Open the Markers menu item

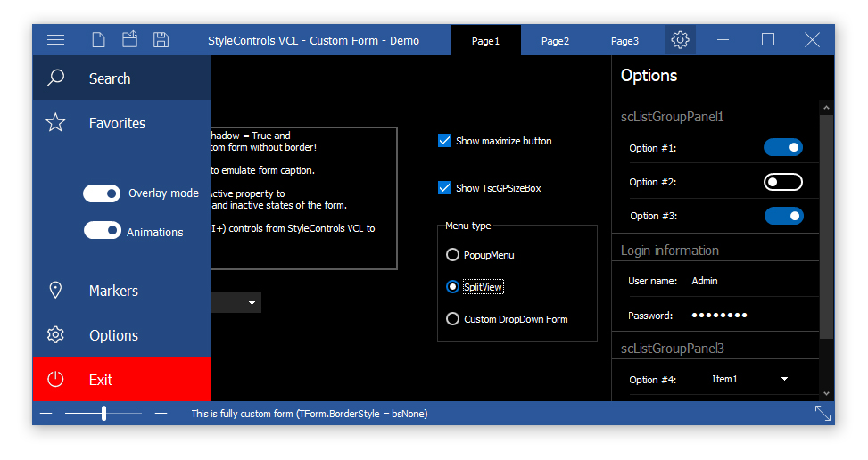122,291
